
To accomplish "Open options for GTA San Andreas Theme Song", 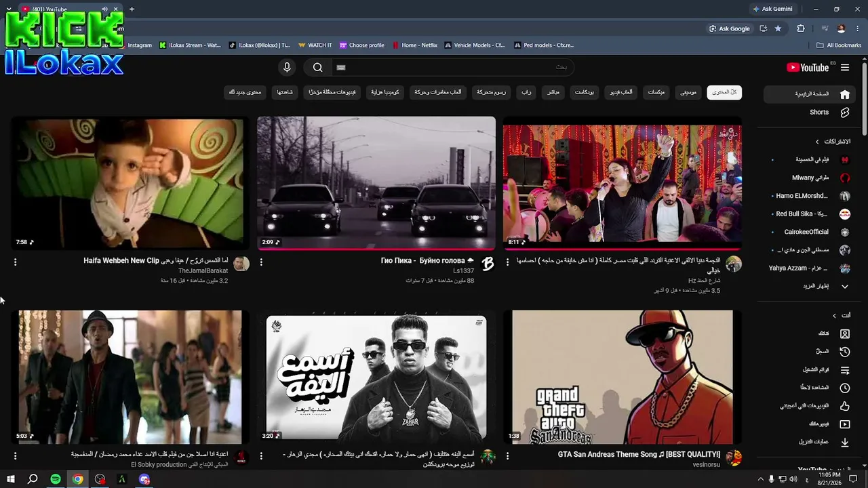I will click(507, 456).
